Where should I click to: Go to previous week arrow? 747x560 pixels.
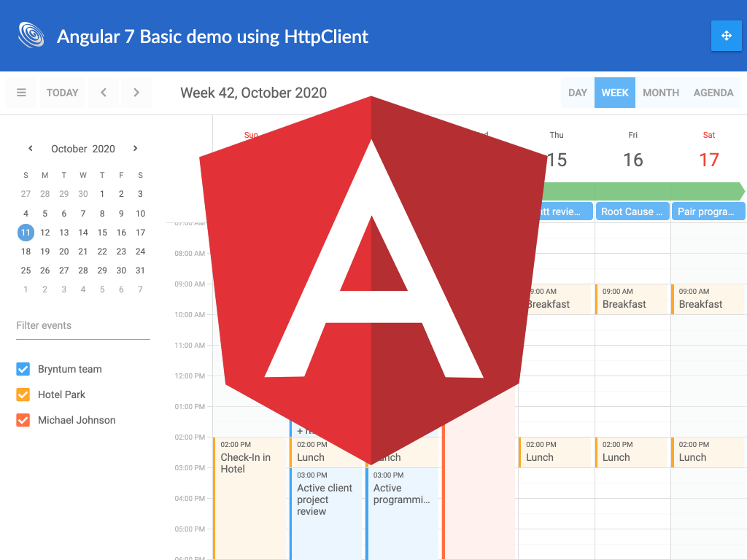click(104, 93)
